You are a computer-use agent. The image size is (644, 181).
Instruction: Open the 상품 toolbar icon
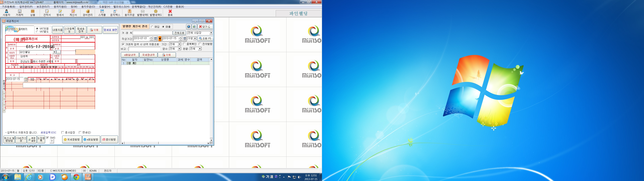[33, 13]
